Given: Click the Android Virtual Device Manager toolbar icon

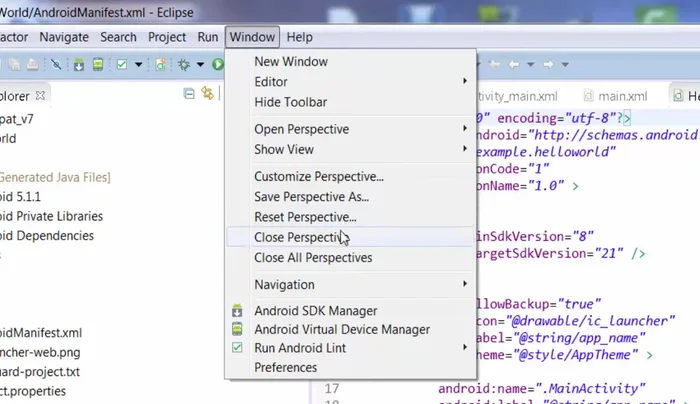Looking at the screenshot, I should [x=98, y=65].
